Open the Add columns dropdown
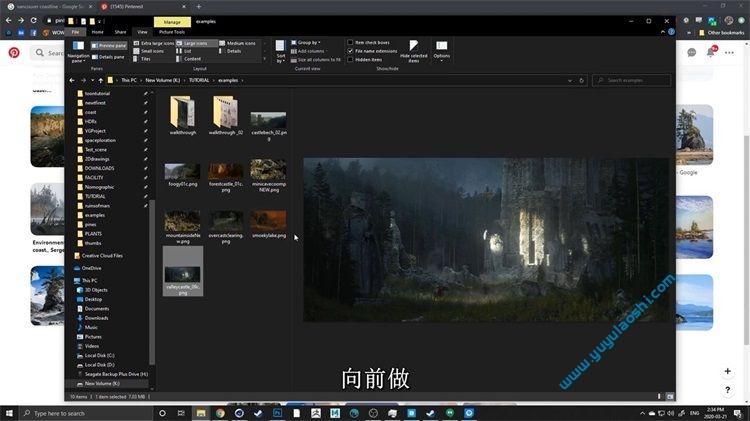 [x=309, y=51]
